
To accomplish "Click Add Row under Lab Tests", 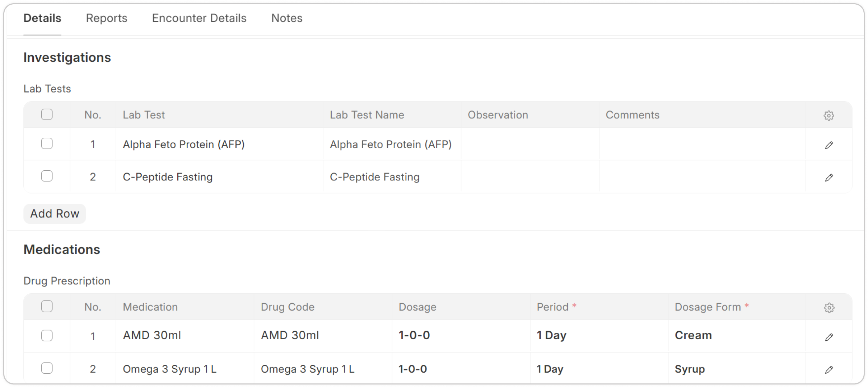I will tap(55, 214).
